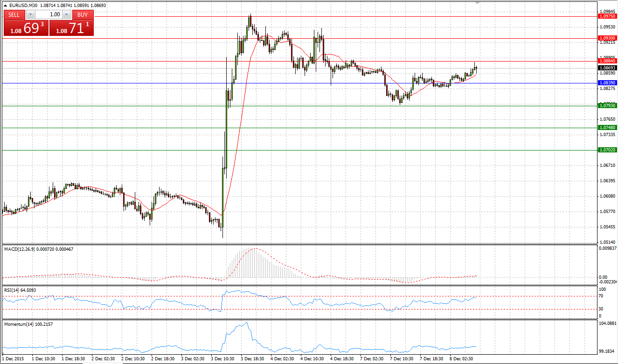Image resolution: width=618 pixels, height=364 pixels.
Task: Collapse the one-click trading panel arrow beside EURUSD
Action: (5, 5)
